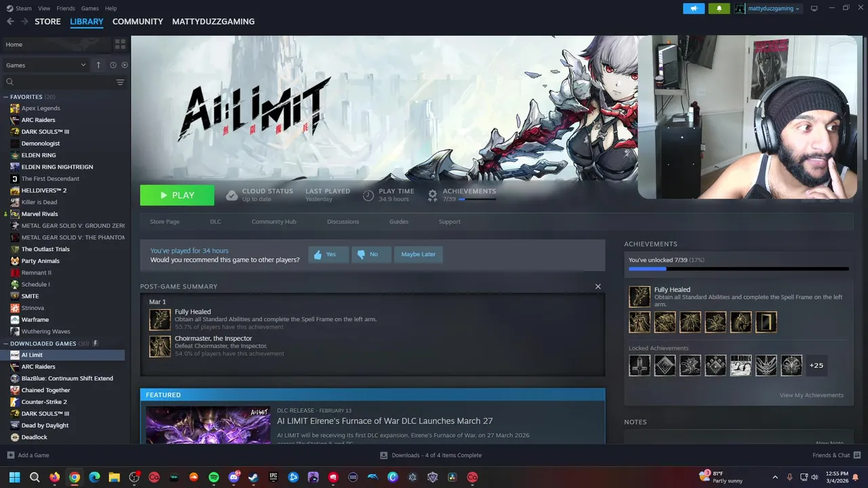
Task: Select Marvel Rivals in favorites list
Action: point(39,214)
